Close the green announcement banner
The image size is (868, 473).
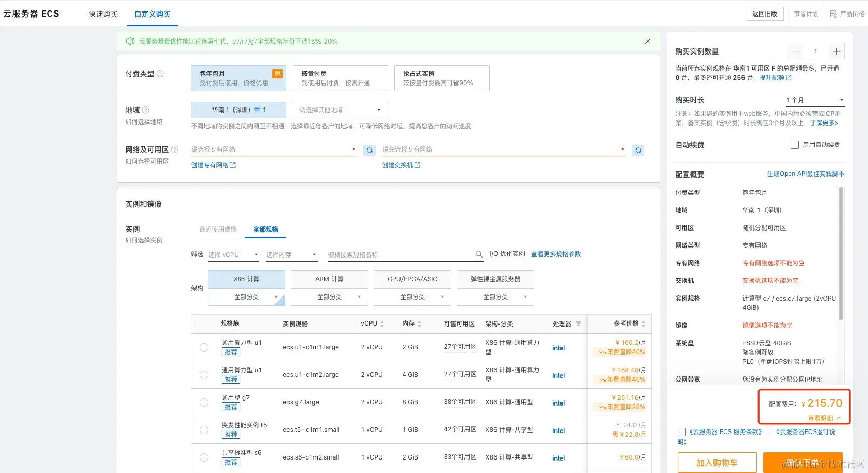[x=647, y=42]
